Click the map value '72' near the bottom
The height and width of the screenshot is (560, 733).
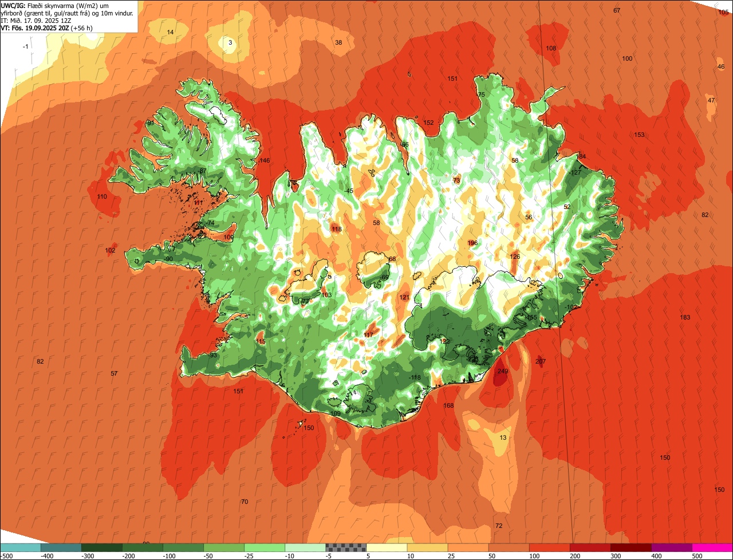(x=499, y=526)
